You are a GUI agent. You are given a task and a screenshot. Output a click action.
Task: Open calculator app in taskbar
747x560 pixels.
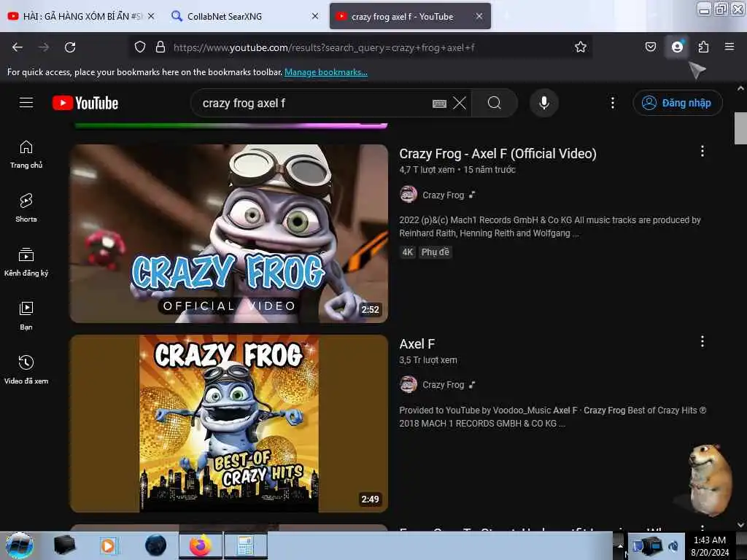point(245,545)
